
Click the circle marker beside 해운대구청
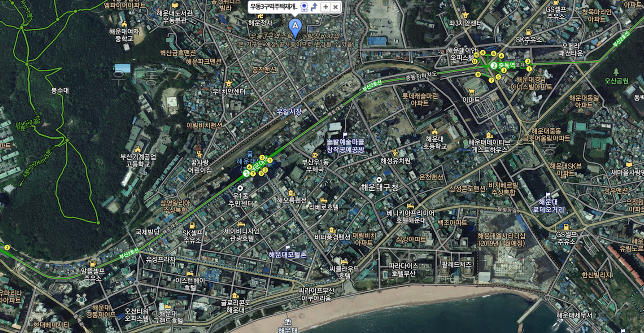(x=379, y=179)
